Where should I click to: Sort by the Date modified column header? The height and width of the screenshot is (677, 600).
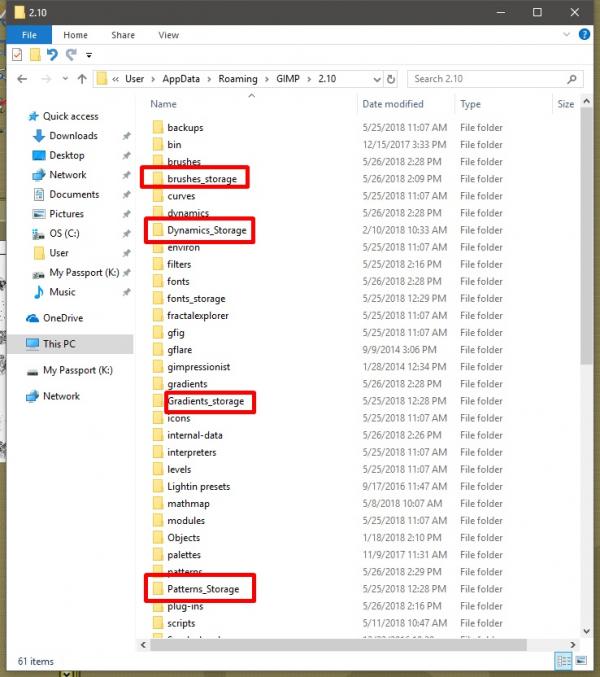tap(393, 104)
